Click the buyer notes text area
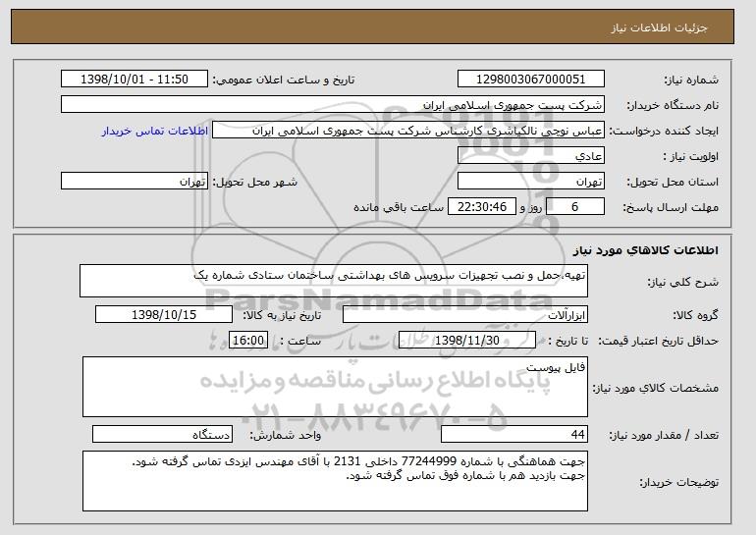 [335, 481]
